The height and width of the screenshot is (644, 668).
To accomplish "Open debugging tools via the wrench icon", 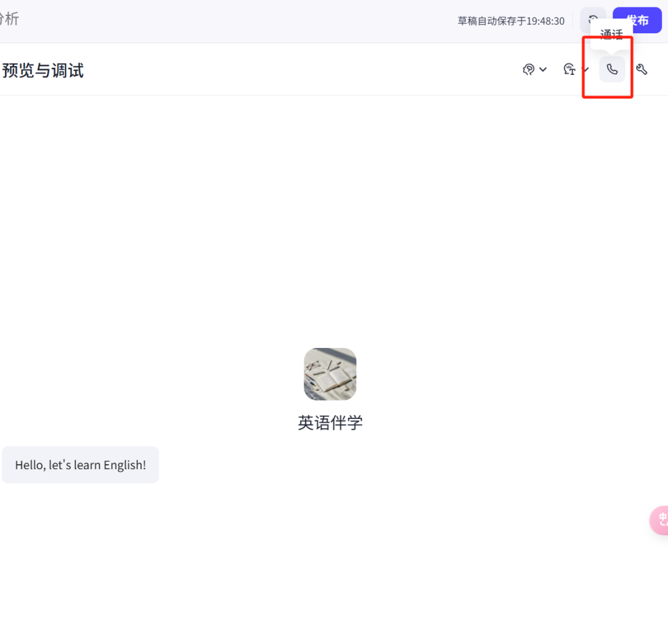I will point(642,69).
